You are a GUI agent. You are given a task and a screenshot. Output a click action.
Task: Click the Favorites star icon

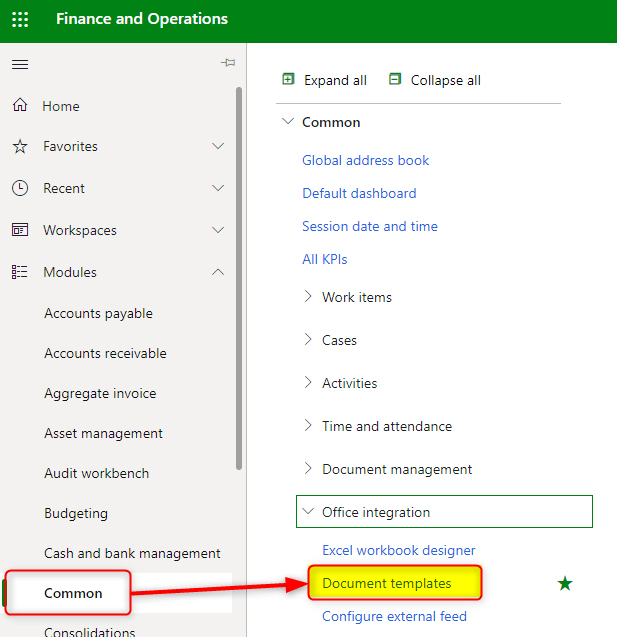coord(20,147)
